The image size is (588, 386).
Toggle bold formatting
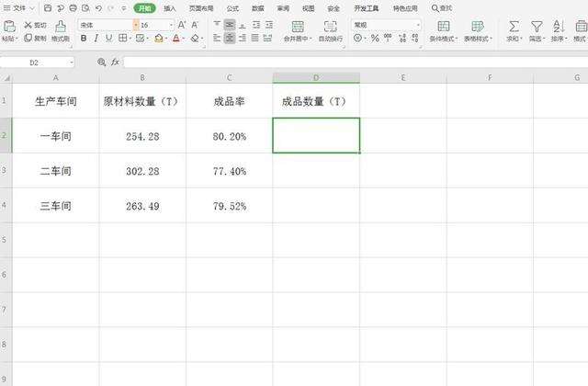click(x=84, y=39)
